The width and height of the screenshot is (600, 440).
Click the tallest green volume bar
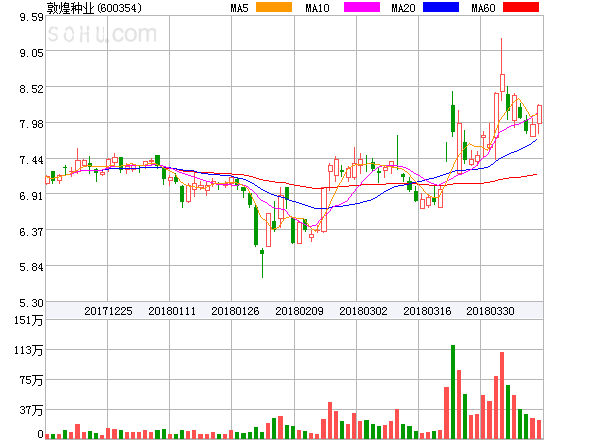point(453,392)
